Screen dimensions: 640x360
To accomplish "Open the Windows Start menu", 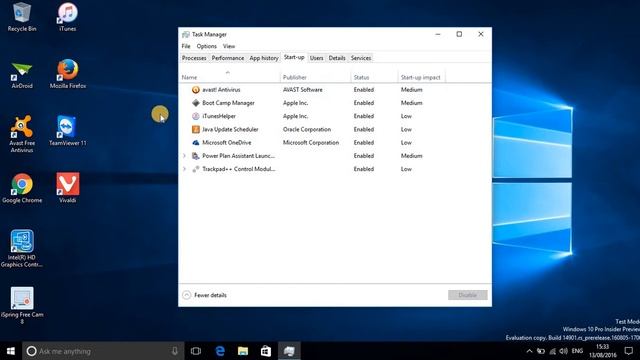I will 11,351.
